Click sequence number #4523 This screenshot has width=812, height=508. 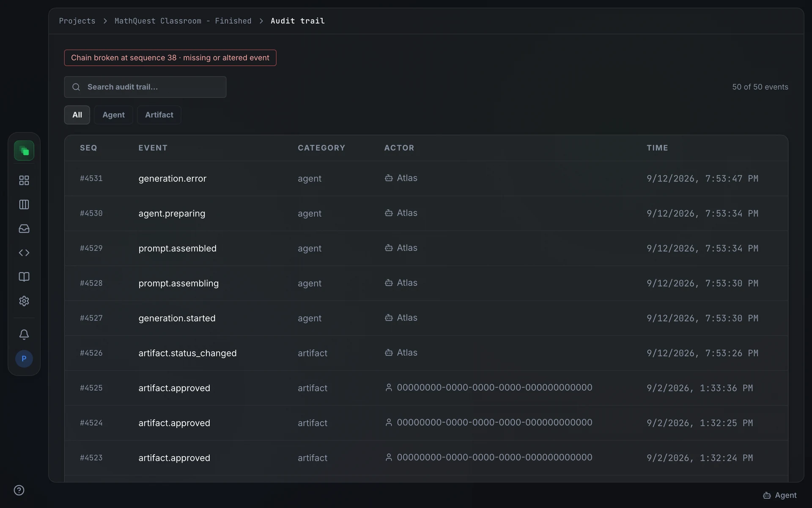click(x=91, y=458)
